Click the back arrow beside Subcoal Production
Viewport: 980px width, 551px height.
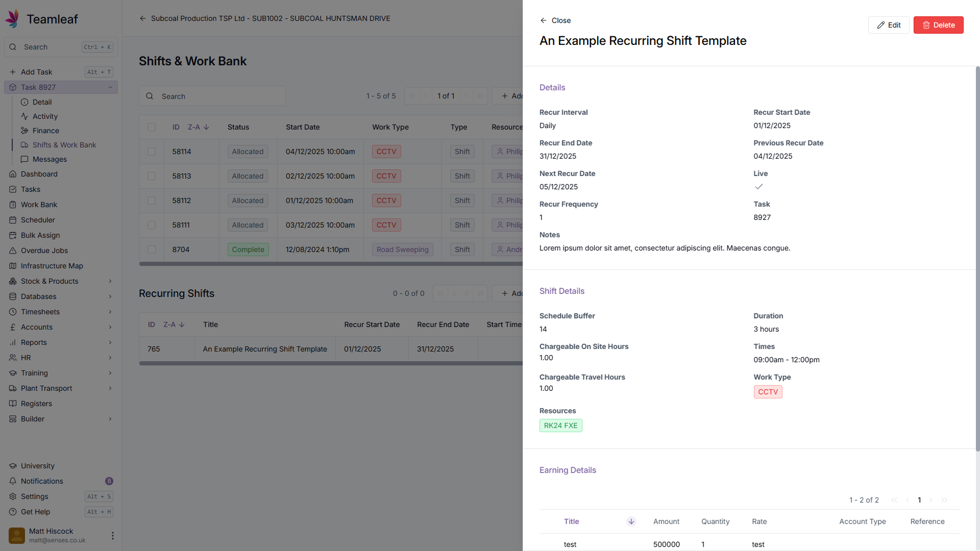143,18
